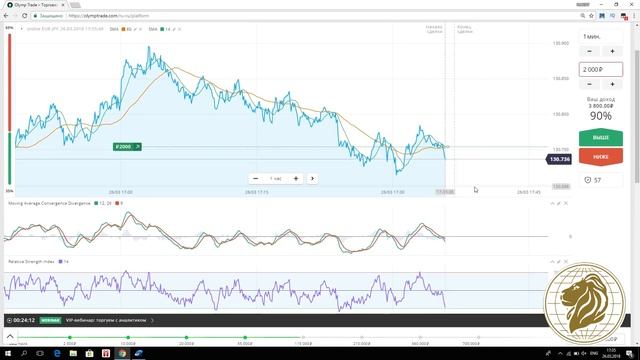Click the MACD 12, 26 parameters label

pos(105,203)
